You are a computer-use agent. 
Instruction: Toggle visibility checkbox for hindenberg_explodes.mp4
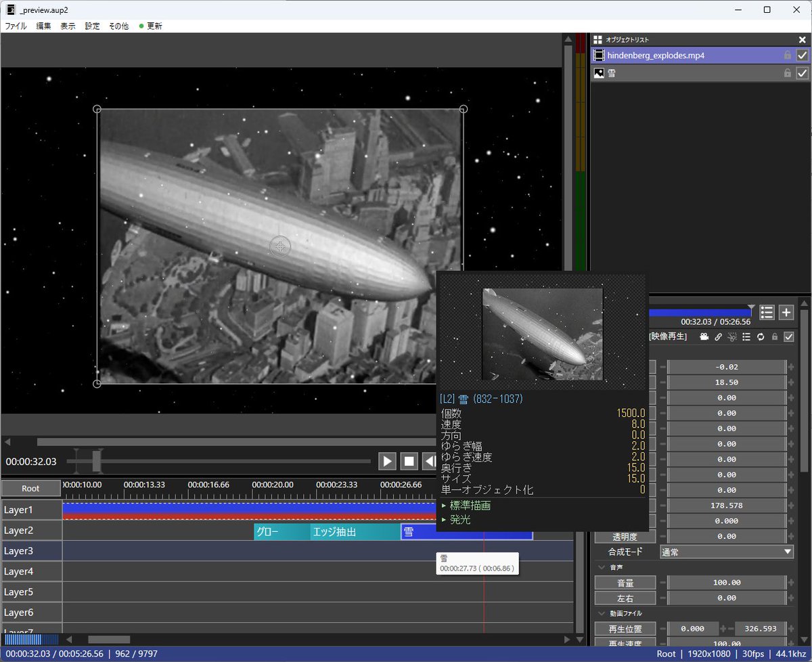point(803,56)
